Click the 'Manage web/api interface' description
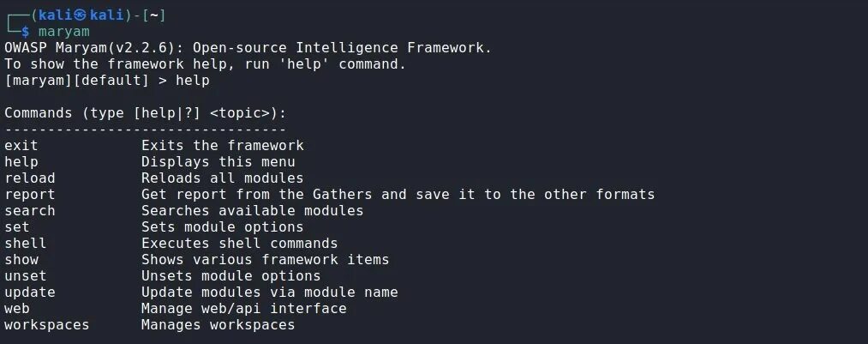Image resolution: width=868 pixels, height=344 pixels. coord(244,309)
